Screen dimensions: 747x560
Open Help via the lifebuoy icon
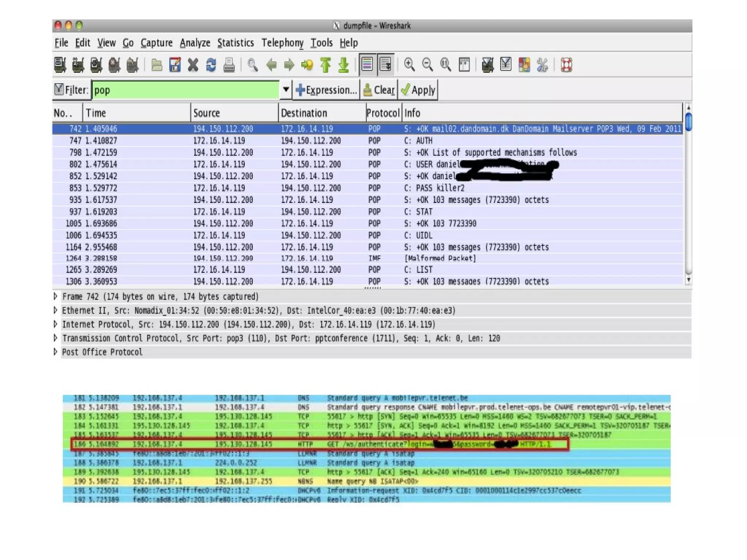point(566,65)
